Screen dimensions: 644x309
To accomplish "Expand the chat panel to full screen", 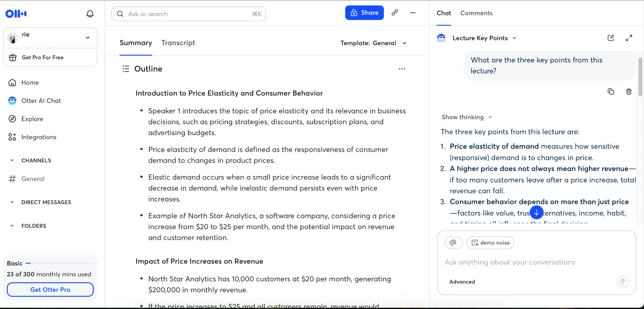I will click(x=629, y=38).
